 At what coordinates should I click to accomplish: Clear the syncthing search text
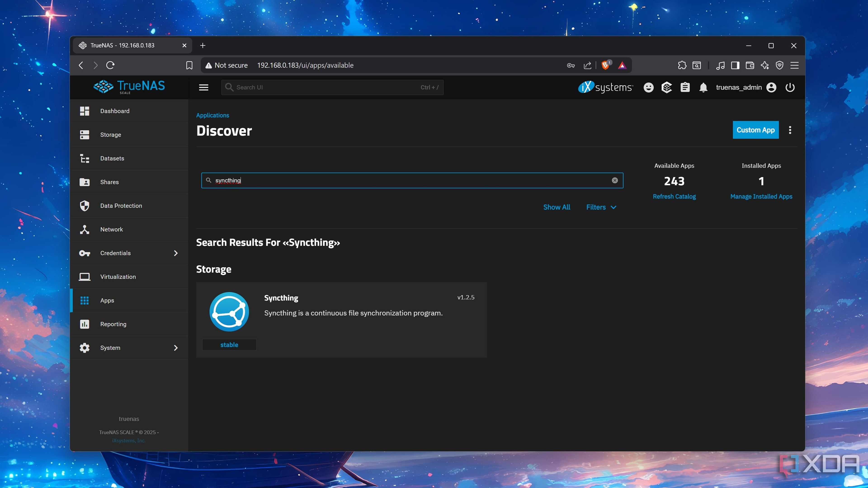pos(615,181)
